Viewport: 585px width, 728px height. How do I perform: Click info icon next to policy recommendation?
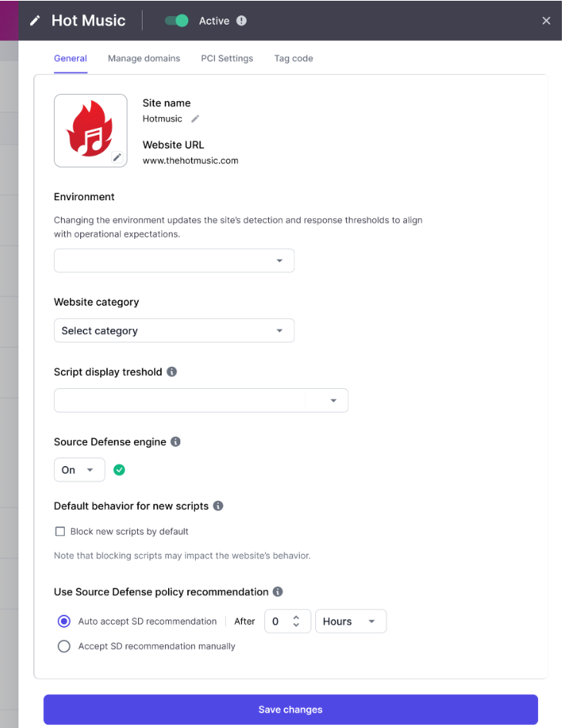point(278,592)
